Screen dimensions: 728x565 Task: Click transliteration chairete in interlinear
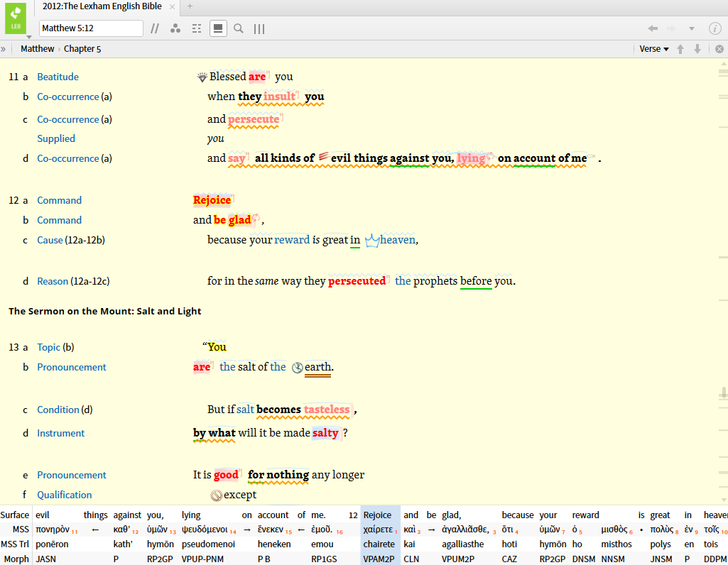[379, 544]
